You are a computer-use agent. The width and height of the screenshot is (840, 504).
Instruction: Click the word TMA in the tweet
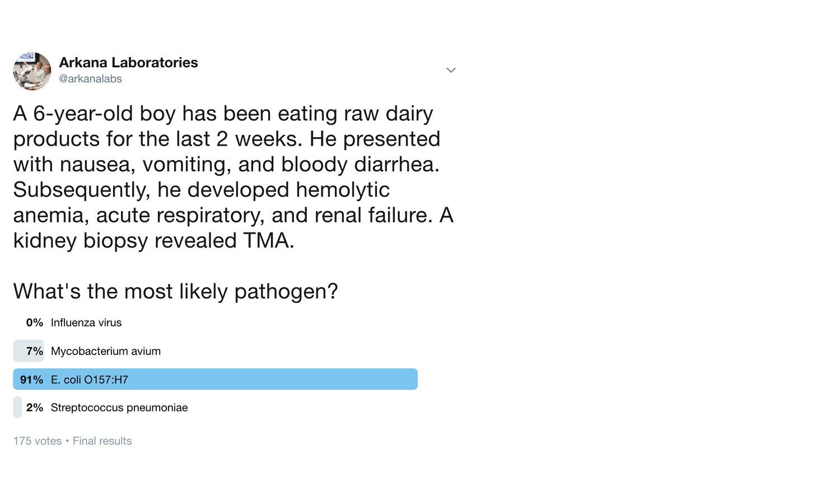268,241
